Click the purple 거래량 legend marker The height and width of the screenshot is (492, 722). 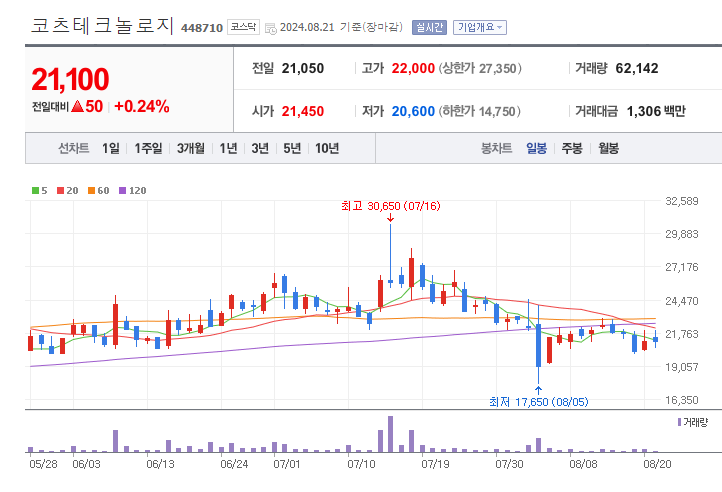pyautogui.click(x=679, y=422)
